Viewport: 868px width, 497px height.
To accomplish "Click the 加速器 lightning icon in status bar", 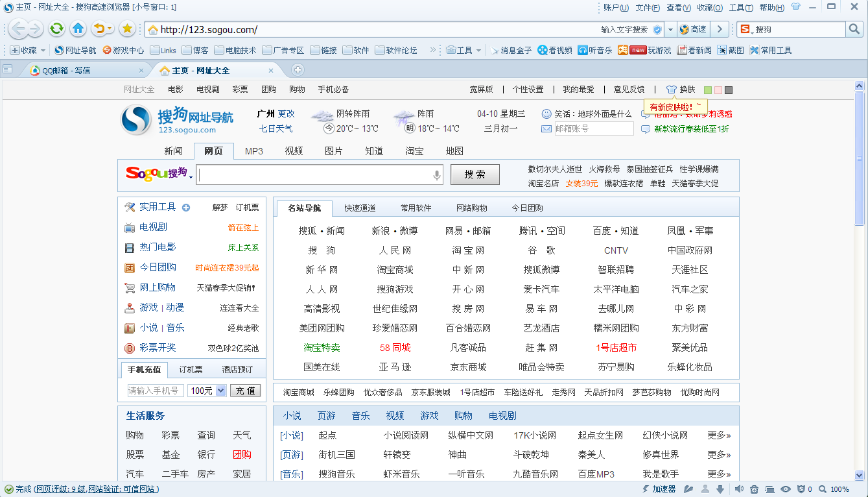I will 645,489.
